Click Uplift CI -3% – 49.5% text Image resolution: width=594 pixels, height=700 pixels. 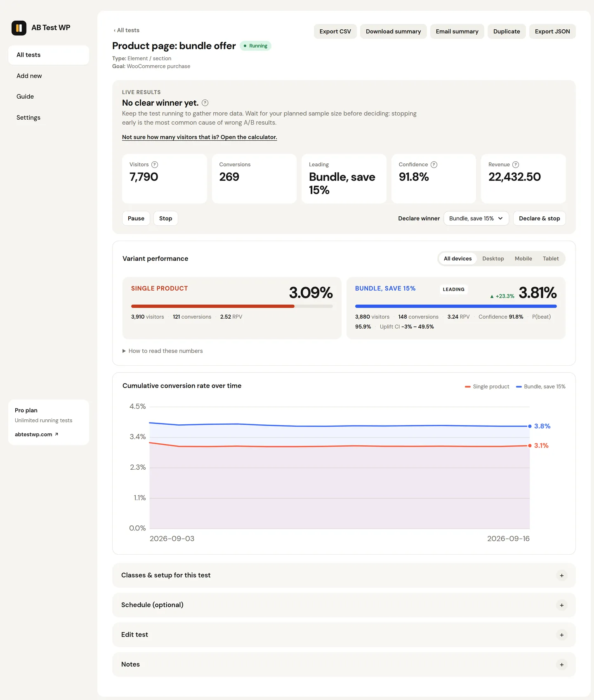(x=407, y=327)
